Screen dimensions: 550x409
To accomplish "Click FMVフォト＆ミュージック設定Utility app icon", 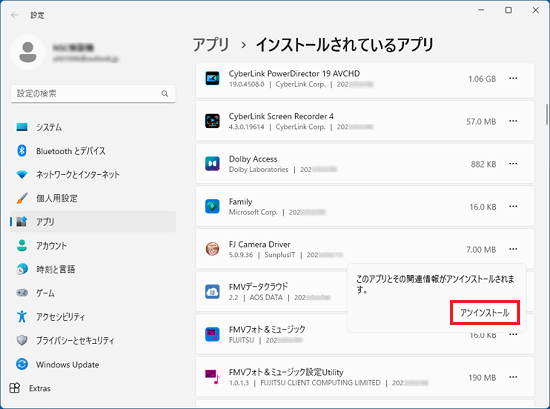I will [x=212, y=377].
